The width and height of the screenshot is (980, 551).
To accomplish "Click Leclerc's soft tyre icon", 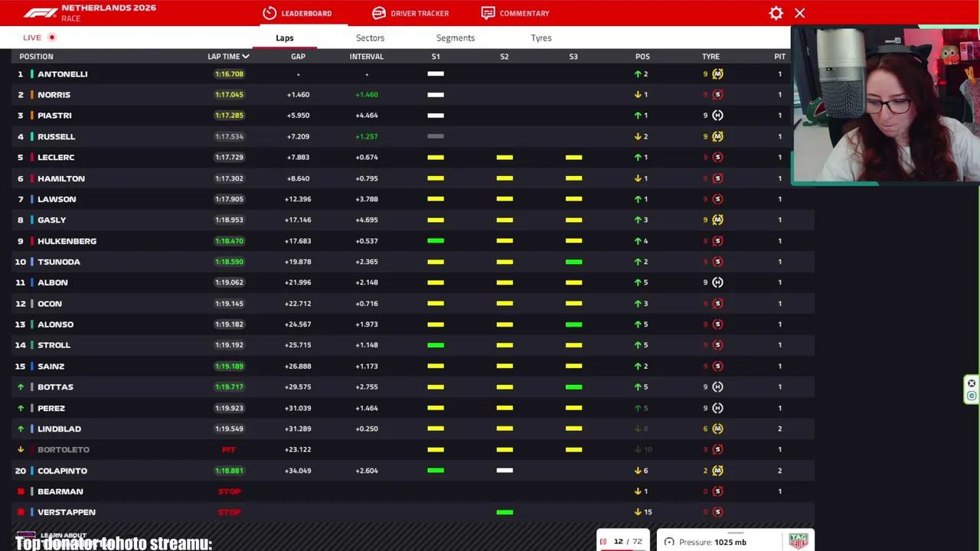I will (x=717, y=158).
